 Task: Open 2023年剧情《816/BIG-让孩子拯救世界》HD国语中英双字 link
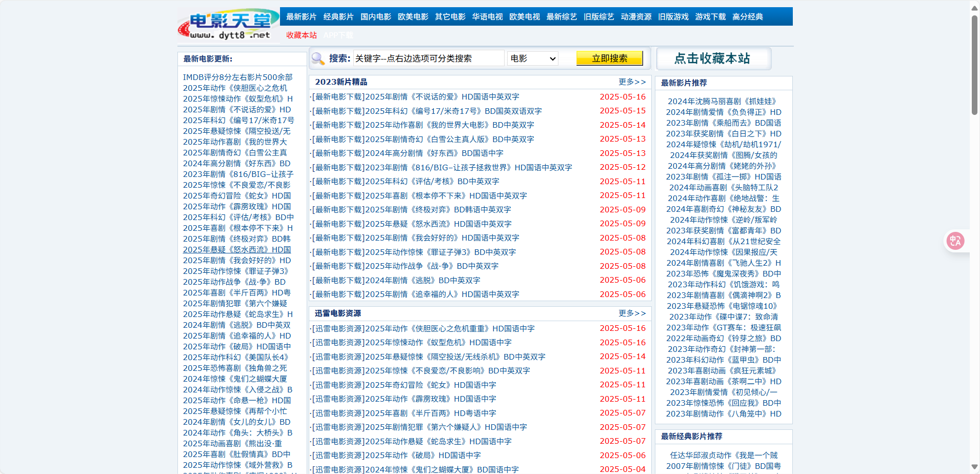(x=468, y=168)
